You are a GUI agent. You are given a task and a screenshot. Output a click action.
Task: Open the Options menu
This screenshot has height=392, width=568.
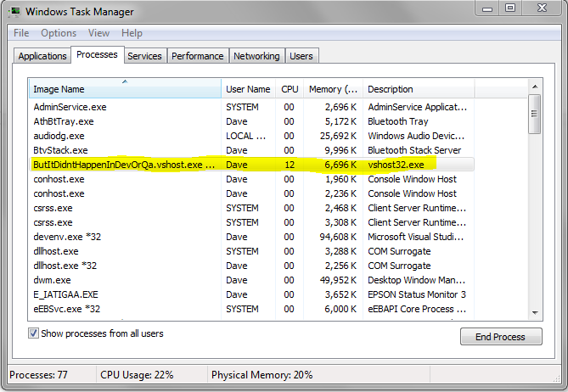59,33
